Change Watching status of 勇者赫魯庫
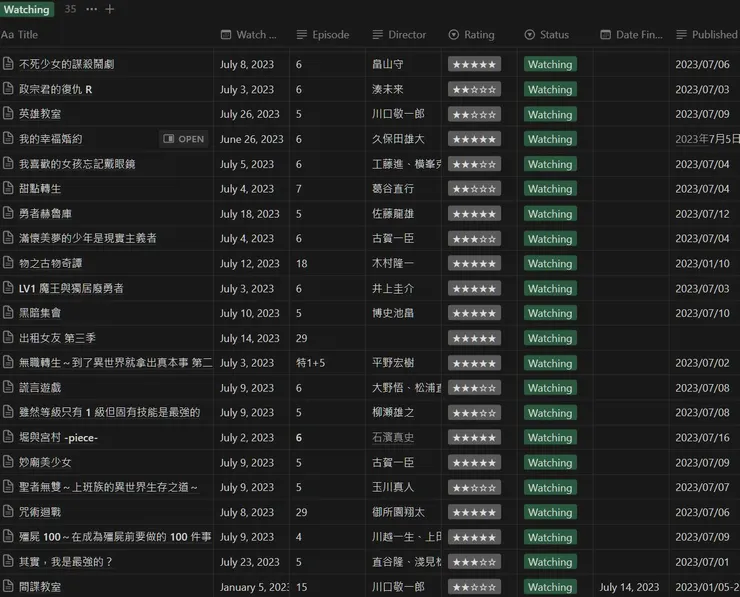Viewport: 740px width, 597px height. [x=550, y=214]
